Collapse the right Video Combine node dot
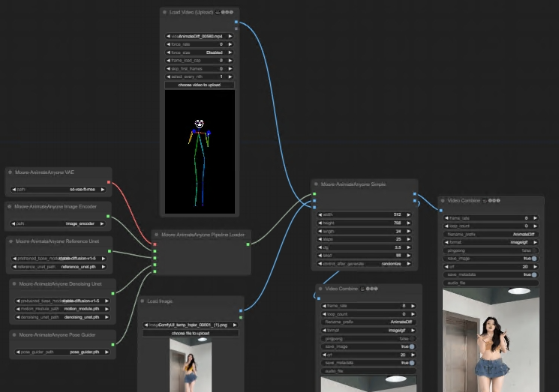The height and width of the screenshot is (392, 559). [443, 201]
